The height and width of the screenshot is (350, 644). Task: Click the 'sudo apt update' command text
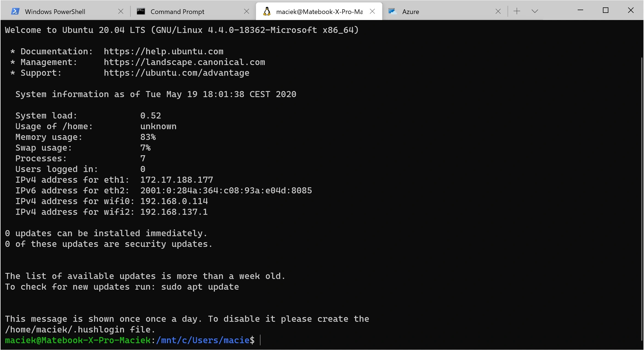click(200, 287)
